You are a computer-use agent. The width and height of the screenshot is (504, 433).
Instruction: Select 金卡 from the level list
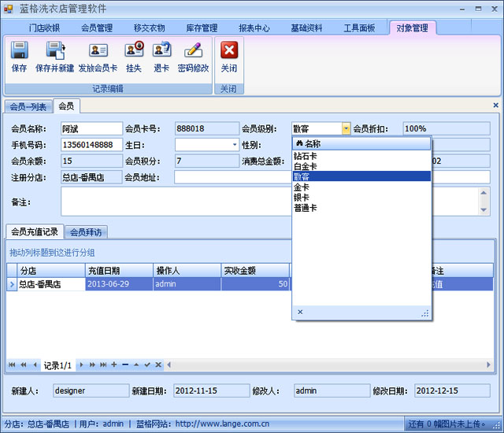361,187
